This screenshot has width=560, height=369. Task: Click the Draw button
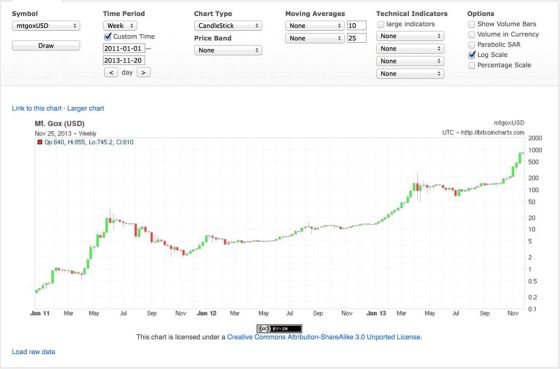click(x=46, y=46)
